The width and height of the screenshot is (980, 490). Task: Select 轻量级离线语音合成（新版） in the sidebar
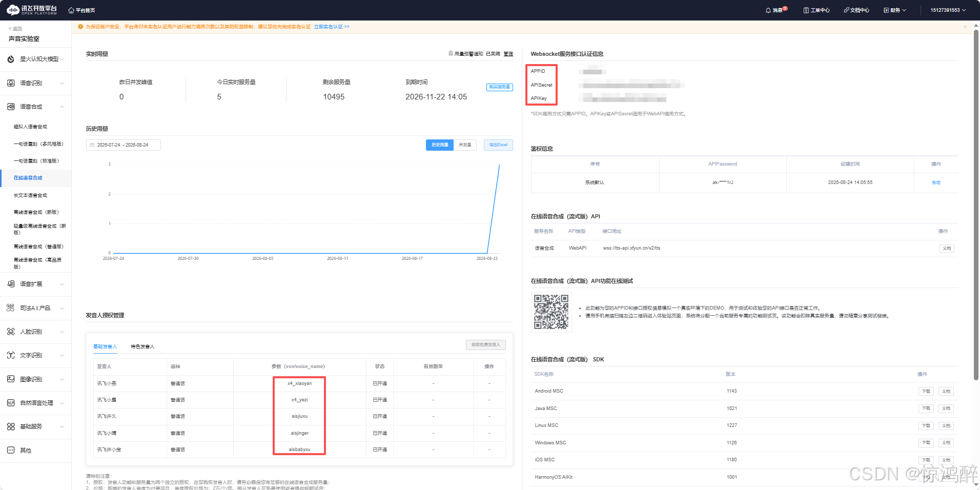pos(40,229)
